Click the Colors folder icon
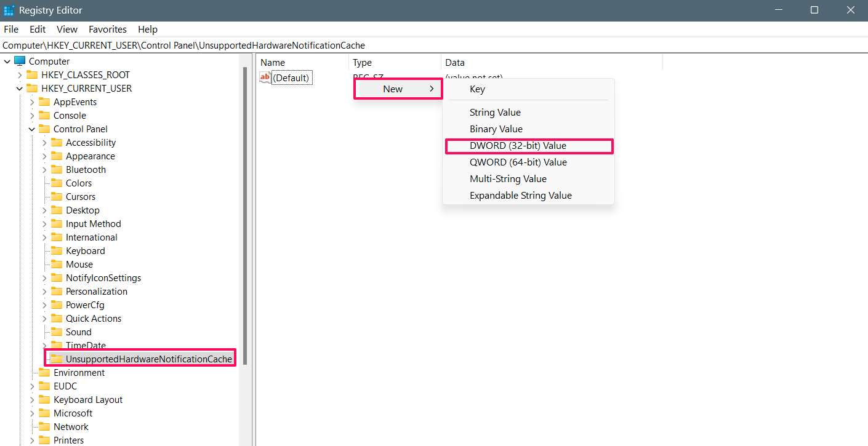This screenshot has height=446, width=868. [57, 183]
